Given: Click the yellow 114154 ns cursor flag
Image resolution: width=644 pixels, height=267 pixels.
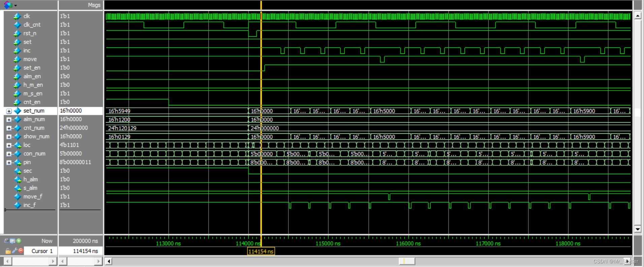Looking at the screenshot, I should (x=261, y=252).
